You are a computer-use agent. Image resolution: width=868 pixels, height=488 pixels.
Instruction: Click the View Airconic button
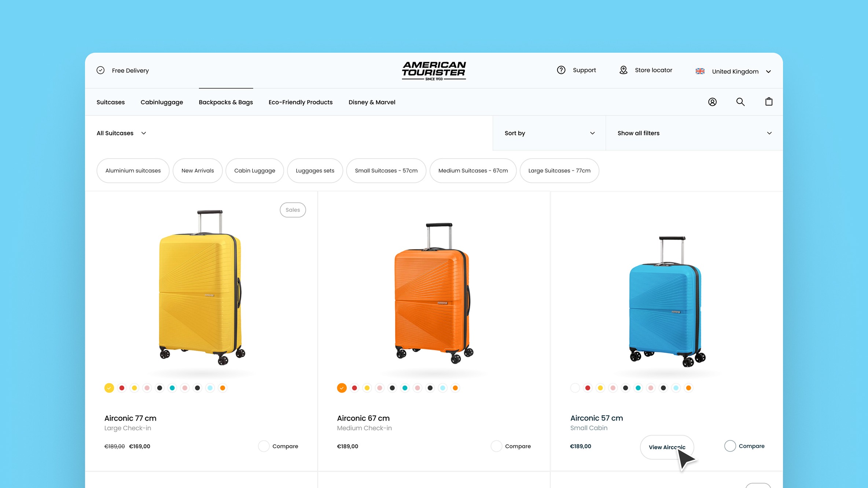[x=667, y=447]
